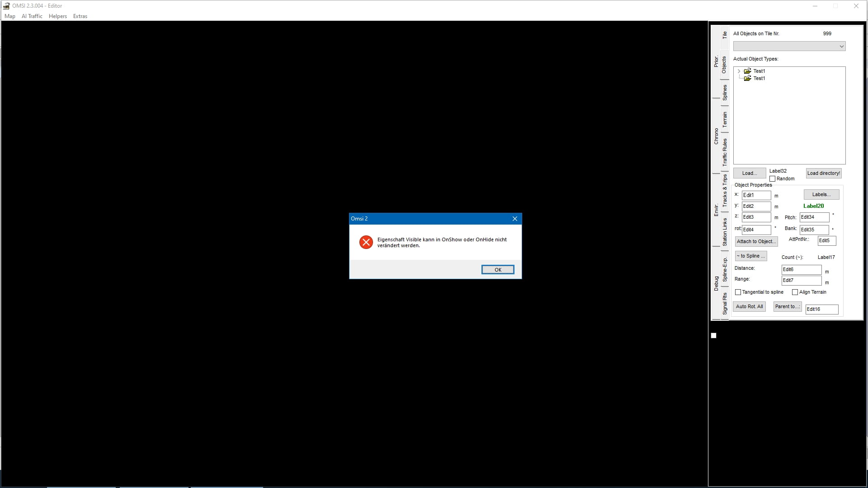The width and height of the screenshot is (868, 488).
Task: Close the Omsi 2 error dialog
Action: 514,219
